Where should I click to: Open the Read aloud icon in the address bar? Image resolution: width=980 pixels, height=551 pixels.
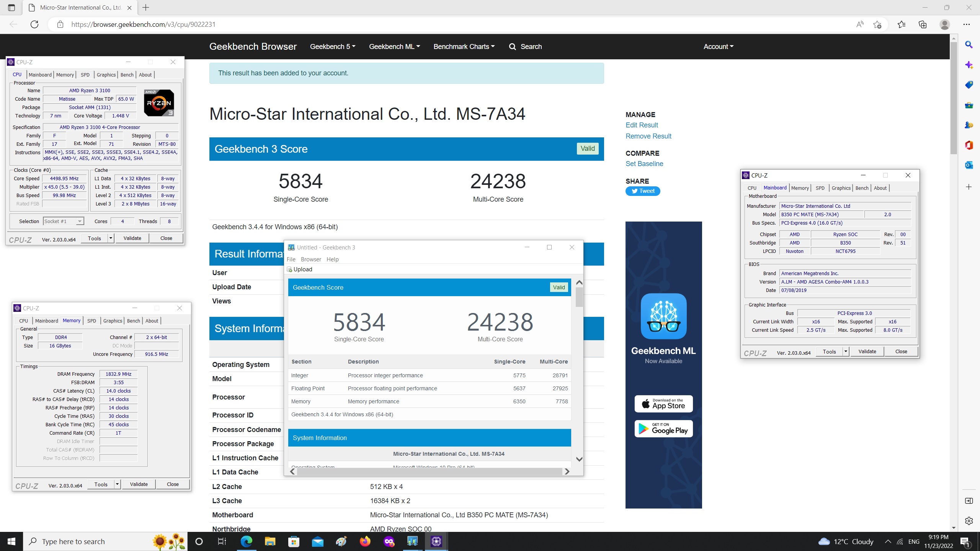(860, 24)
